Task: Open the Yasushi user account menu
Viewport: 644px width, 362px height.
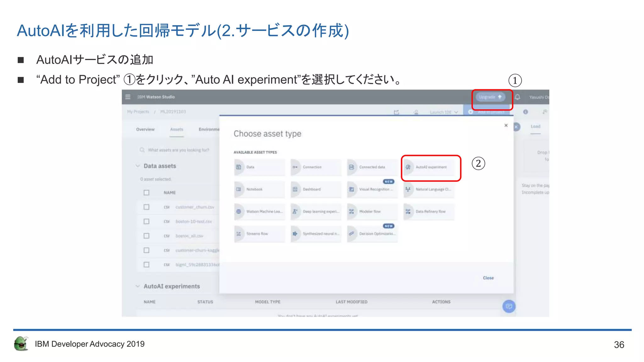Action: point(539,97)
